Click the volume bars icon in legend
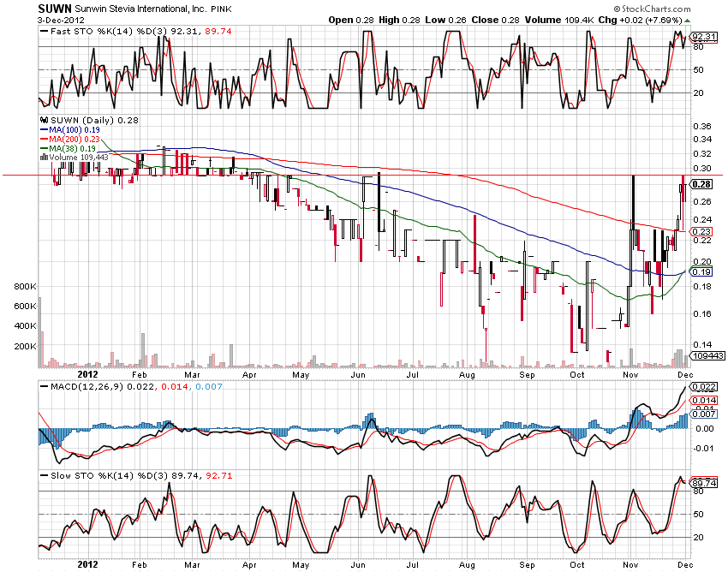This screenshot has height=572, width=728. click(44, 158)
